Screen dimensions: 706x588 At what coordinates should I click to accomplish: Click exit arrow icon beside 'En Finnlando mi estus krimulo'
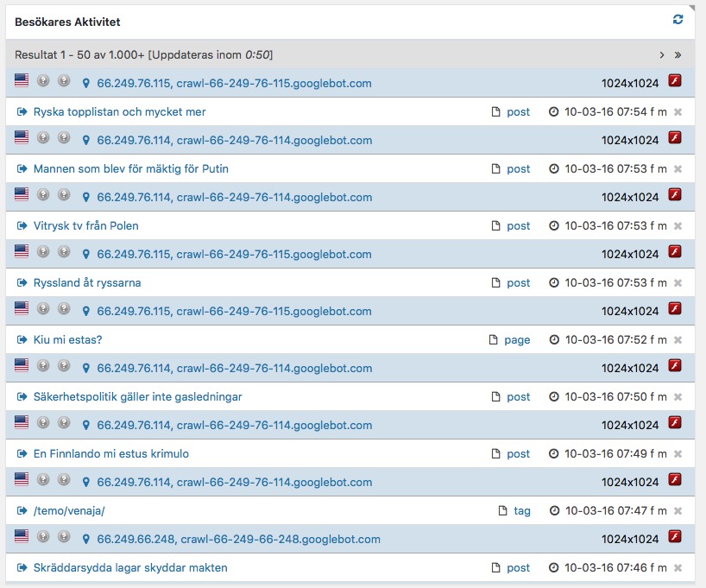22,453
